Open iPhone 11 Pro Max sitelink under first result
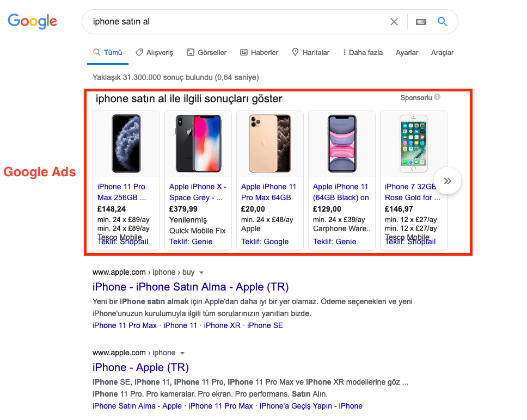Image resolution: width=527 pixels, height=420 pixels. coord(125,326)
